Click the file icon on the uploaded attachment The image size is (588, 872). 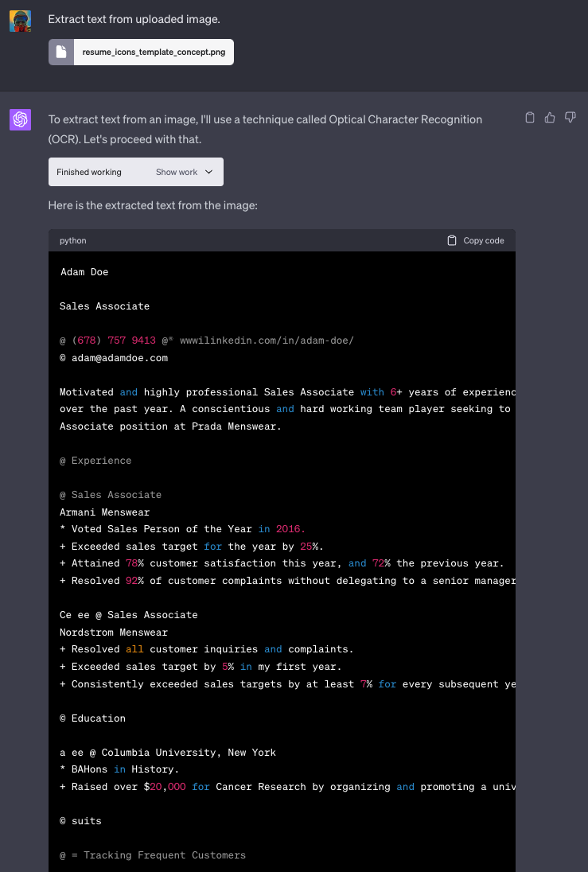click(61, 53)
